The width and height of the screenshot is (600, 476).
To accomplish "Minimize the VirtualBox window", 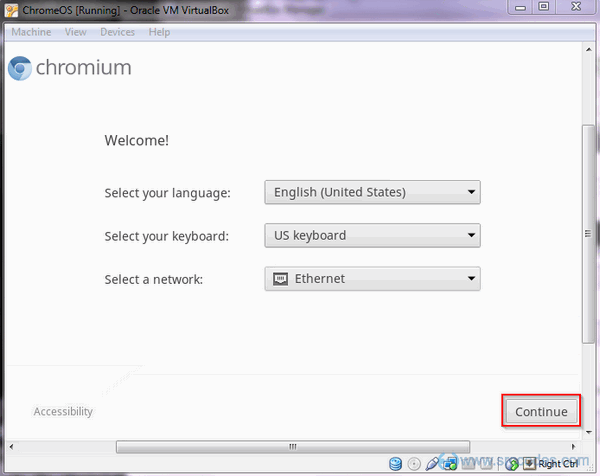I will (520, 7).
